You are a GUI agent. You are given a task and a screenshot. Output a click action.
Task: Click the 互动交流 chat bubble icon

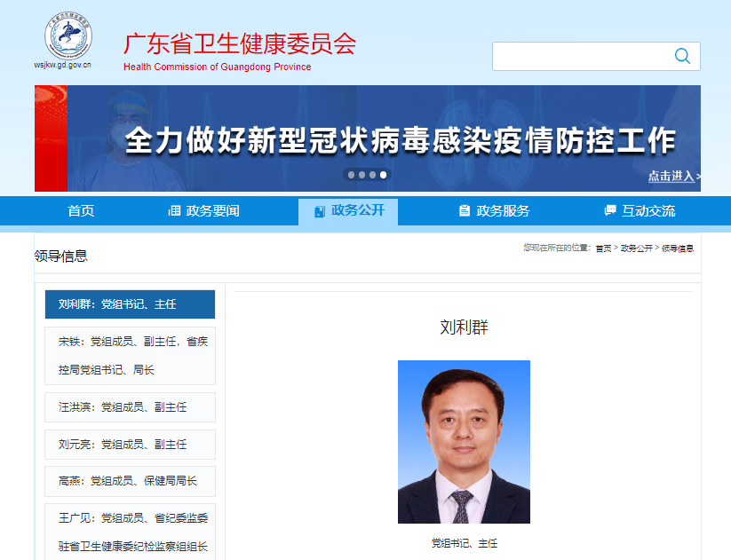pos(610,210)
